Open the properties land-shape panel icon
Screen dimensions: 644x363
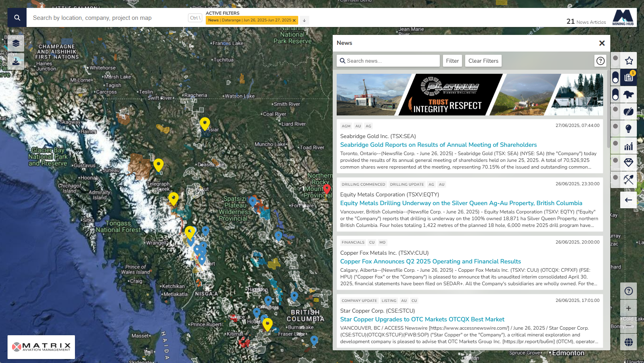coord(629,95)
